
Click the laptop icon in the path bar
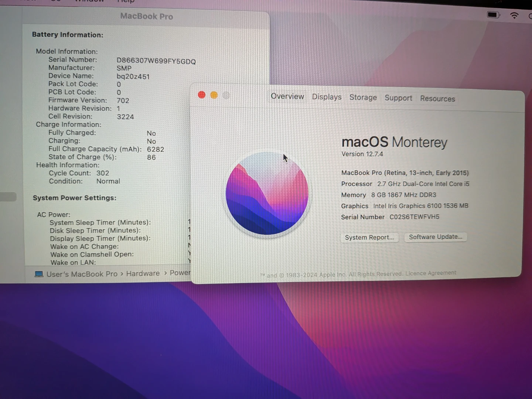pyautogui.click(x=39, y=274)
